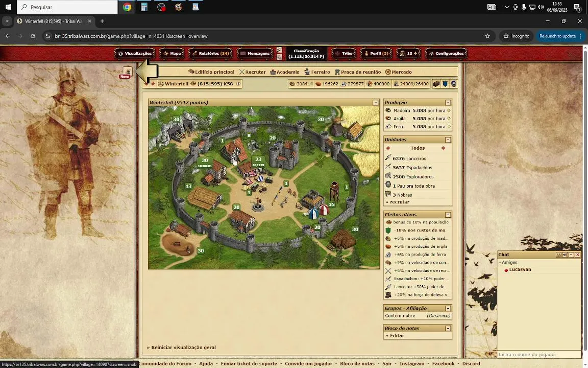Click the Classificação ranking box
588x368 pixels.
[306, 54]
